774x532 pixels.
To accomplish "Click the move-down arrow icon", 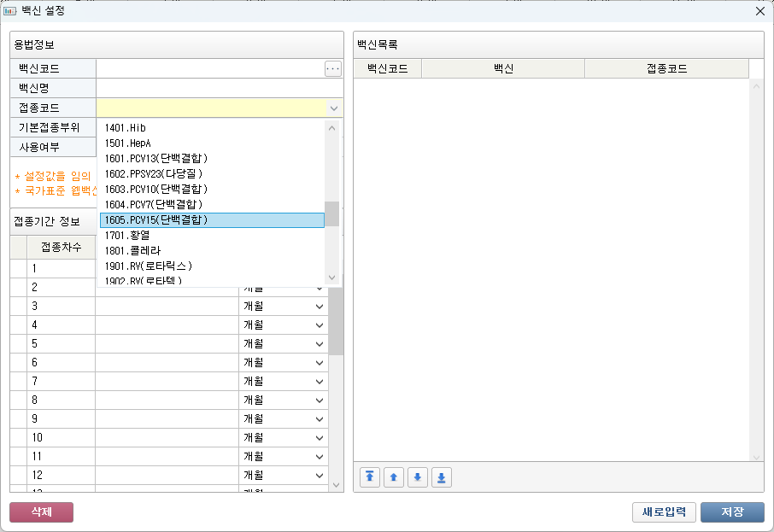I will pos(418,477).
